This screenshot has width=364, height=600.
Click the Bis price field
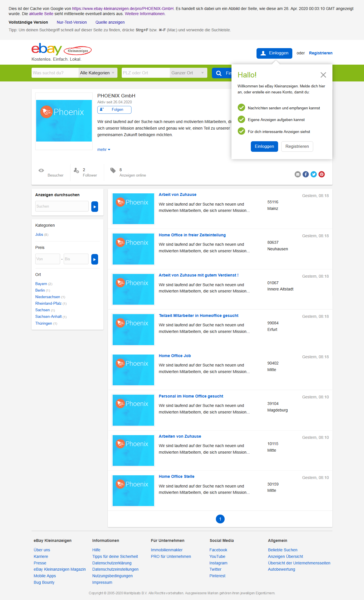[x=76, y=259]
